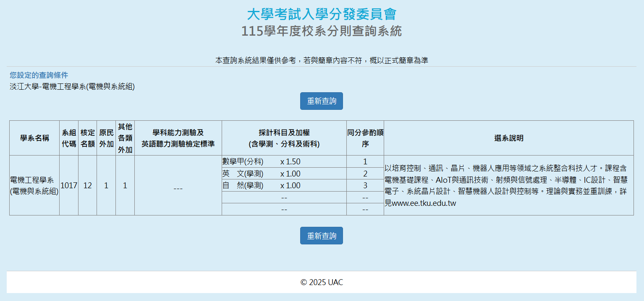
Task: Click the 您設定的查詢條件 label
Action: point(39,75)
